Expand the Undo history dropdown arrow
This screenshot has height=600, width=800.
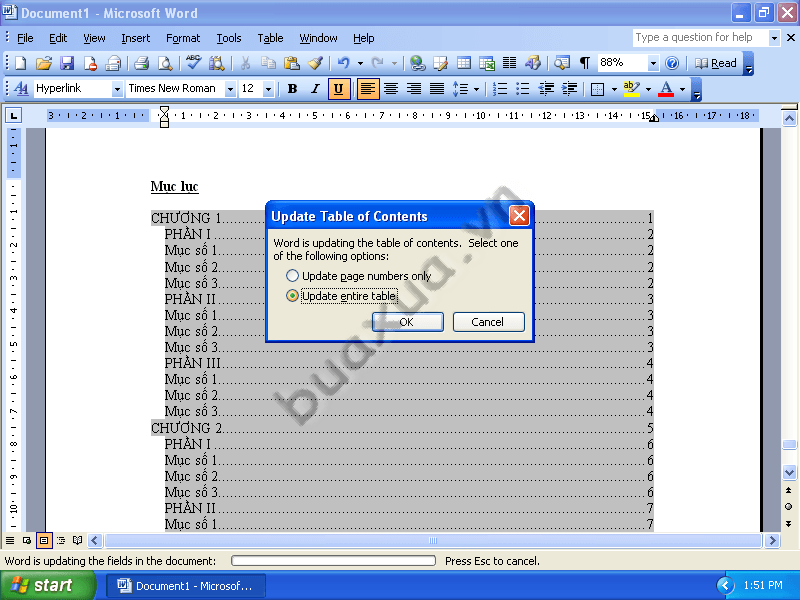(x=360, y=63)
